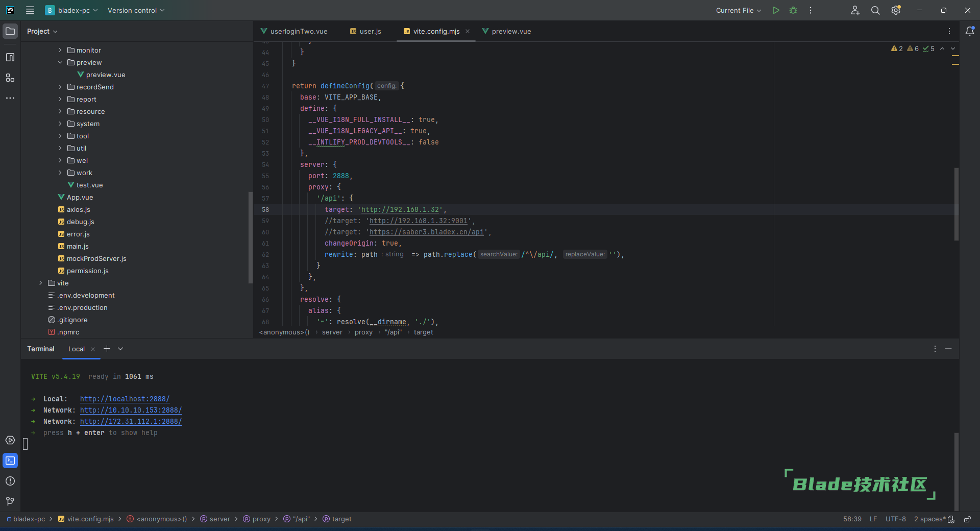Expand the system folder
Image resolution: width=980 pixels, height=531 pixels.
60,124
